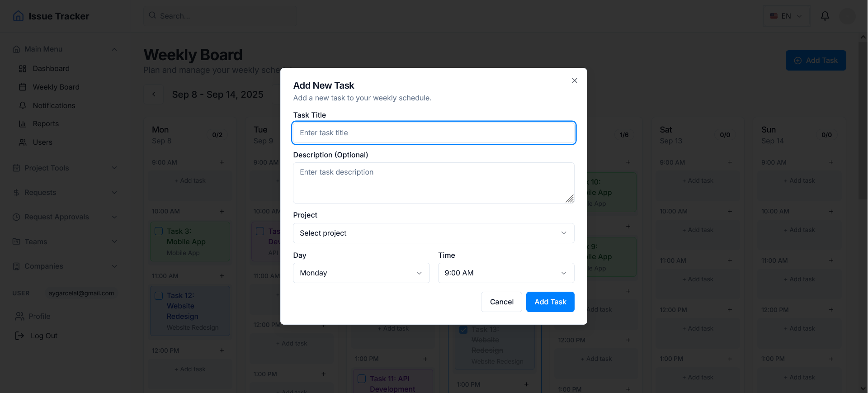This screenshot has height=393, width=868.
Task: Check the Task 12: Website Redesign checkbox
Action: (159, 295)
